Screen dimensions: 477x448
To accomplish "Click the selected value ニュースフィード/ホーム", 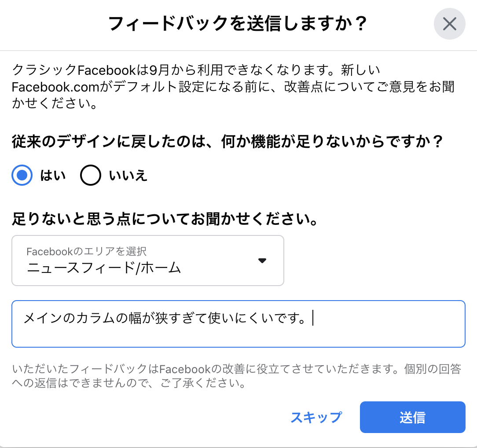I will 104,267.
